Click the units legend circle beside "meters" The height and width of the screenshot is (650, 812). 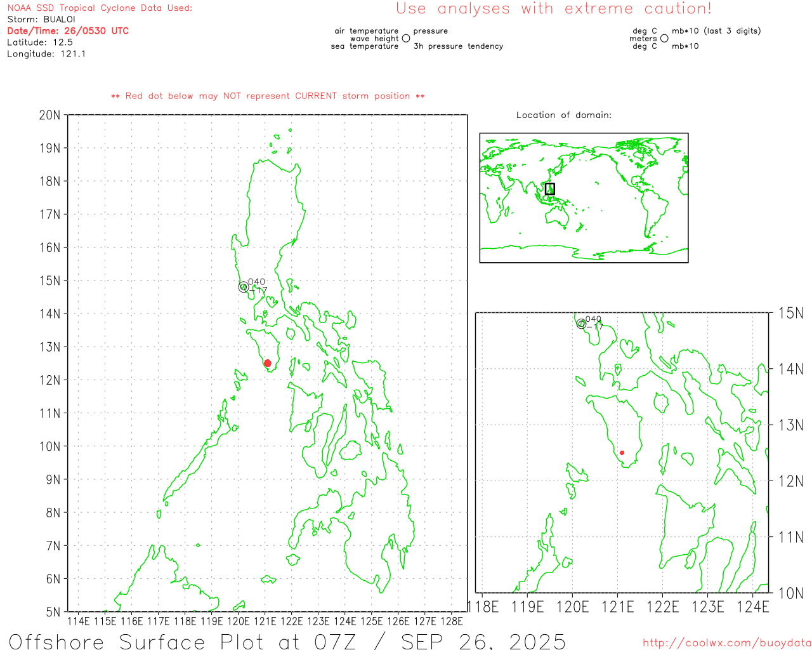tap(664, 39)
